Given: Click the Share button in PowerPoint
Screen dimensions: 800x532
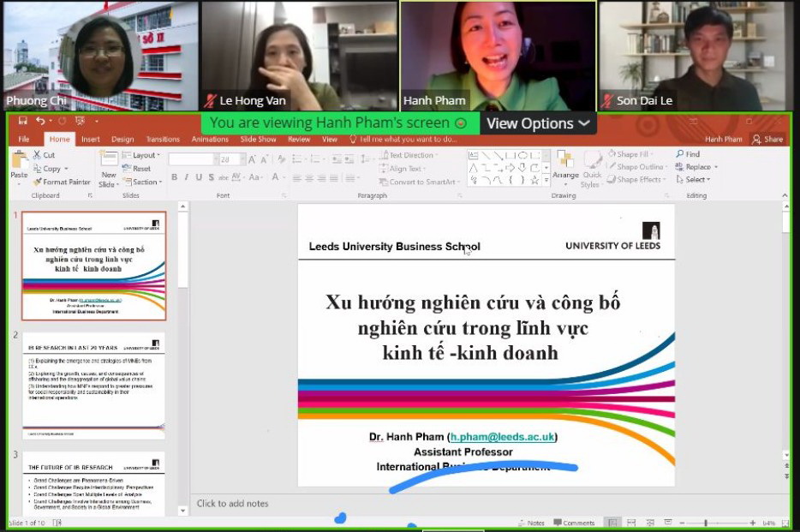Looking at the screenshot, I should click(x=767, y=139).
